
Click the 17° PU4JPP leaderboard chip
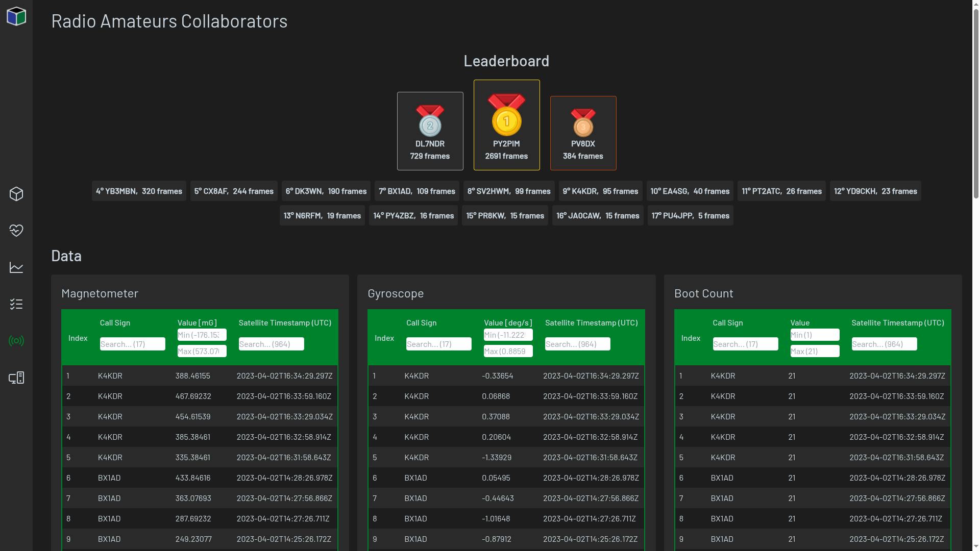(690, 215)
